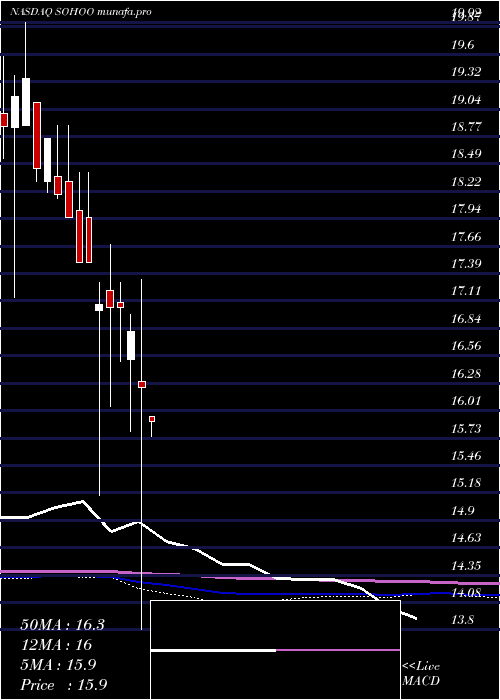The image size is (500, 700).
Task: Click the latest small red candlestick near 15.8
Action: tap(152, 419)
